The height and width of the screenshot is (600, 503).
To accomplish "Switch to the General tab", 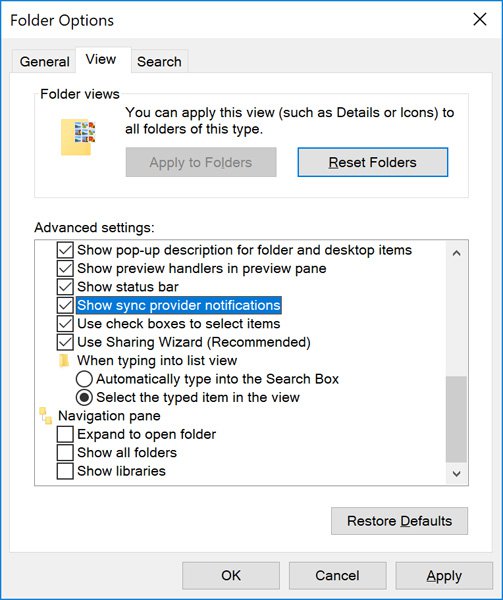I will (44, 61).
